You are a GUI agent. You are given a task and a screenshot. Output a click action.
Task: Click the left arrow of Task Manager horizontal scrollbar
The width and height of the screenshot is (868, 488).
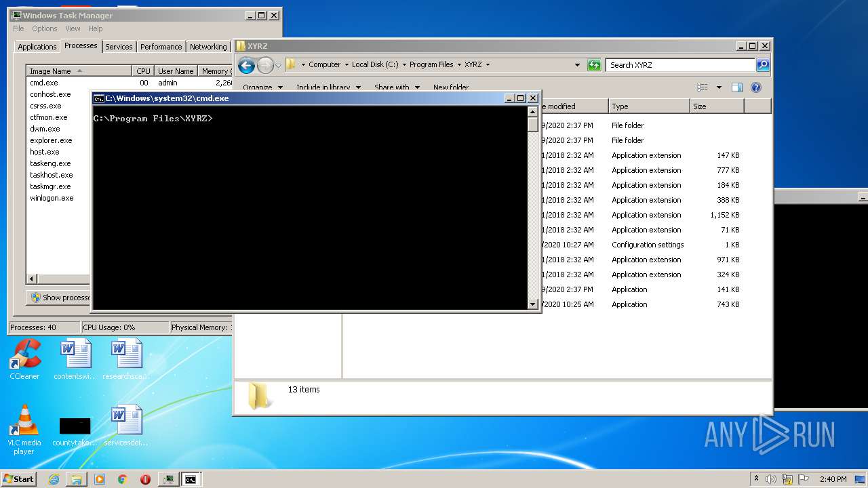(31, 279)
